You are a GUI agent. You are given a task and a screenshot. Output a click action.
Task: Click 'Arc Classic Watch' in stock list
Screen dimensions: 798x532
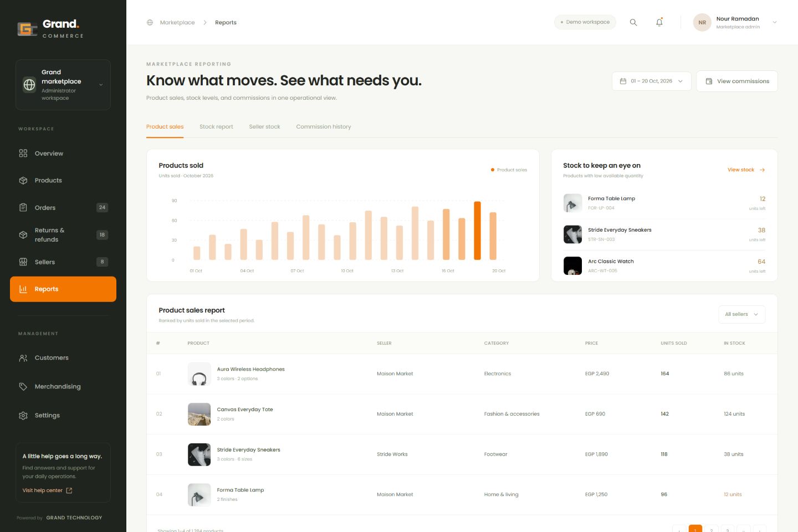pyautogui.click(x=611, y=262)
